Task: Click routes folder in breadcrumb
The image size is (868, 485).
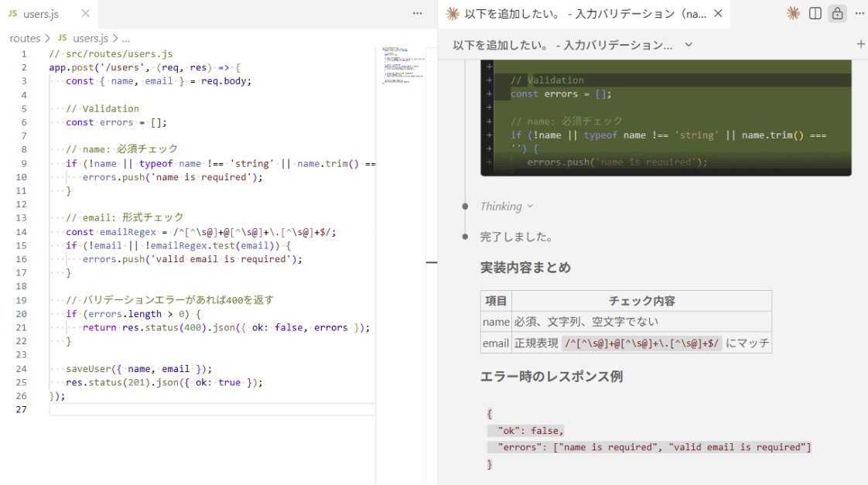Action: coord(25,38)
